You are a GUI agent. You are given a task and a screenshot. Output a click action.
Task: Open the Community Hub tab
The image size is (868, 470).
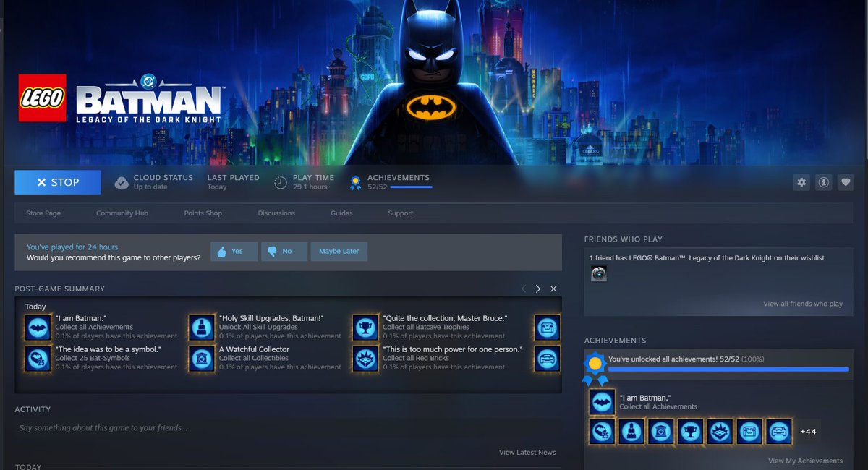click(x=122, y=213)
